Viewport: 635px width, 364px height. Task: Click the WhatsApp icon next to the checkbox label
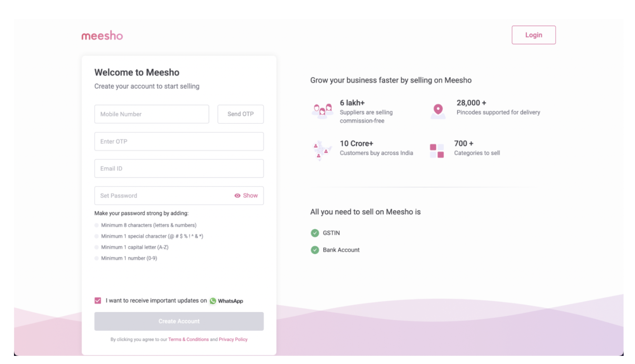[x=213, y=301]
